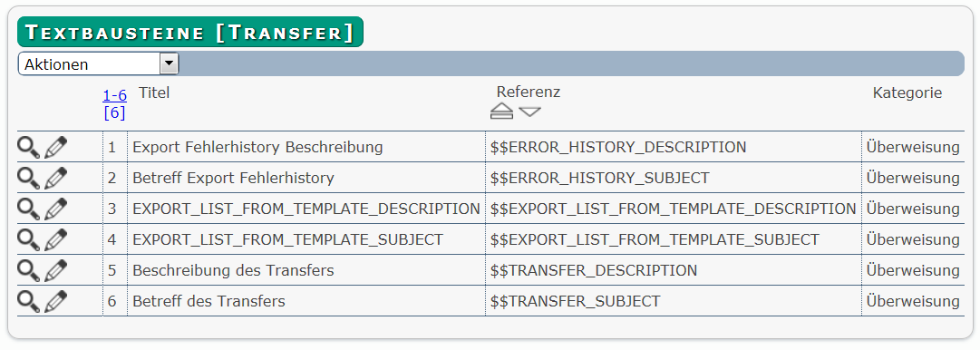The width and height of the screenshot is (980, 350).
Task: View EXPORT_LIST_FROM_TEMPLATE_DESCRIPTION entry details
Action: (28, 209)
